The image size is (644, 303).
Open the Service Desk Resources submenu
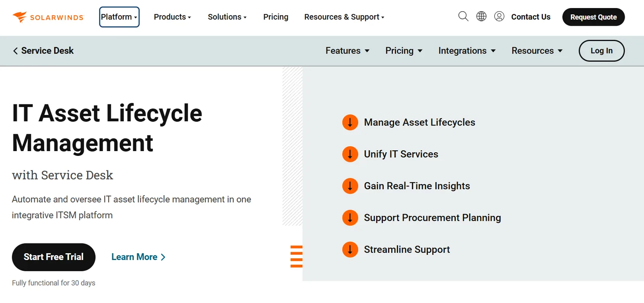pyautogui.click(x=537, y=51)
